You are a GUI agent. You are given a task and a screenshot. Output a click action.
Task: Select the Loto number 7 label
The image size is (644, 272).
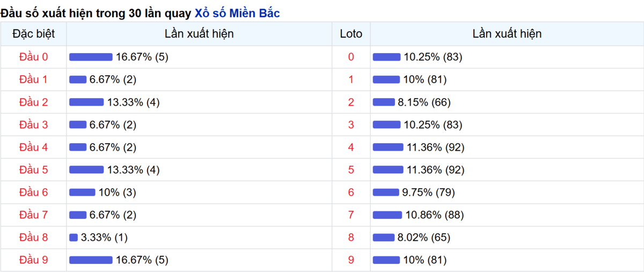[351, 215]
